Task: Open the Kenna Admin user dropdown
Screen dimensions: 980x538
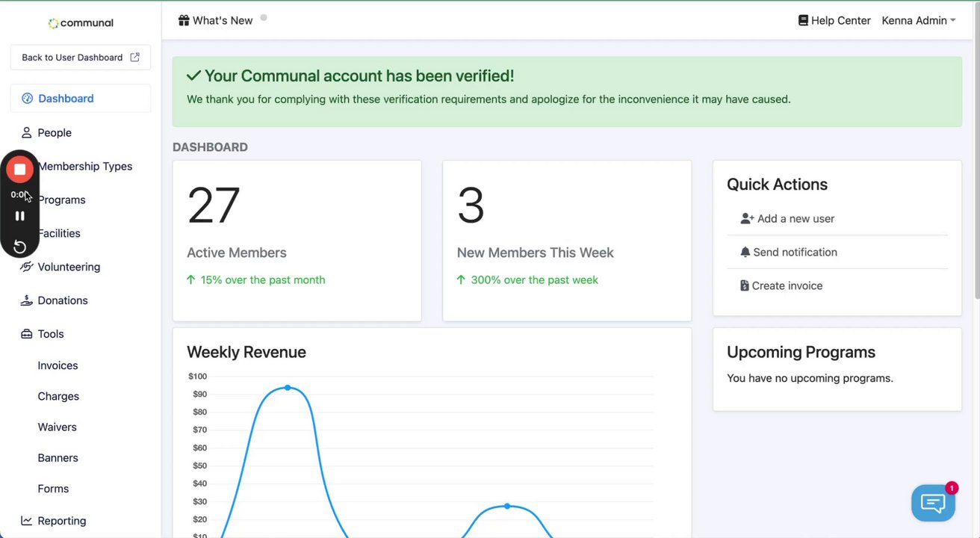Action: coord(918,21)
